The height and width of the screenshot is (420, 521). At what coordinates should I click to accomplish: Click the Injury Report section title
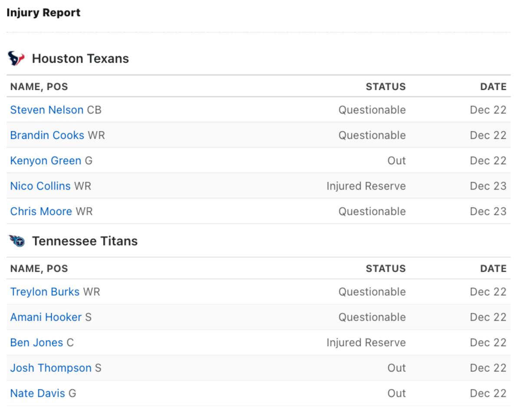[43, 13]
